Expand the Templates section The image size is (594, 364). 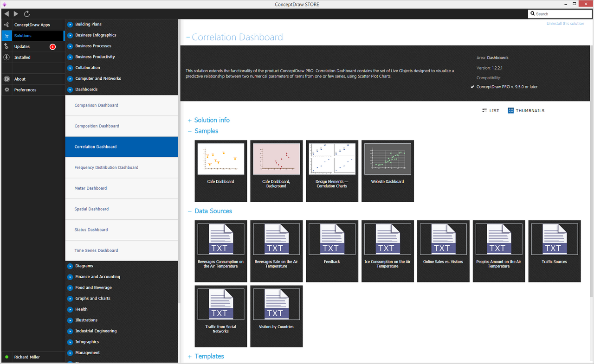tap(189, 357)
